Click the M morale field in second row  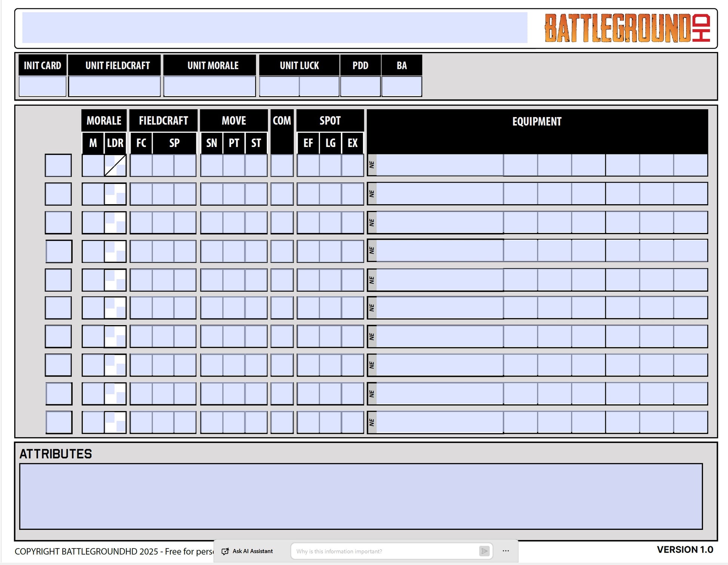pyautogui.click(x=93, y=194)
